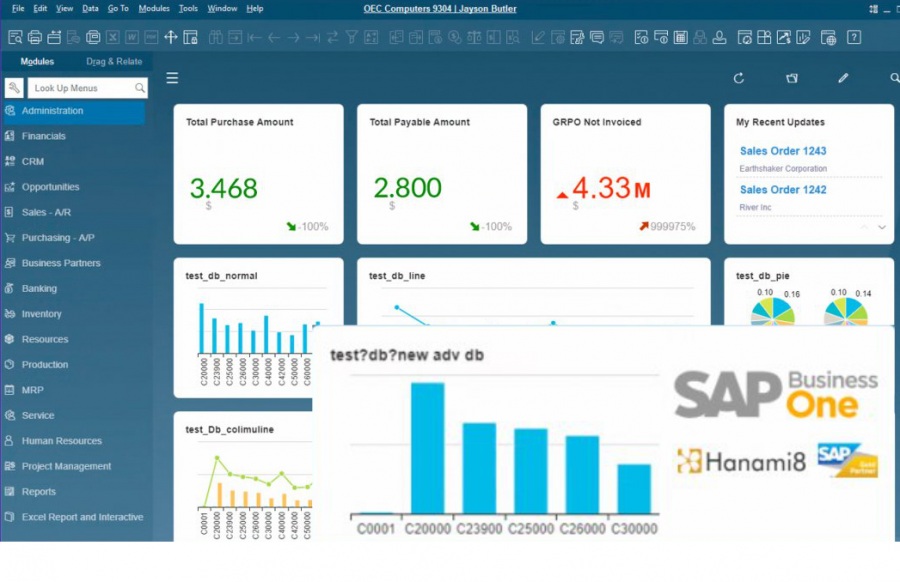Click the Sort A-Z icon
Screen dimensions: 900x582
(371, 37)
